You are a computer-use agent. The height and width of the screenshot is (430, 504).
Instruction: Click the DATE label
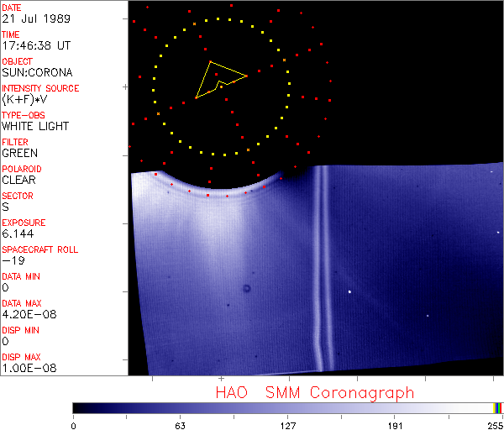[12, 8]
